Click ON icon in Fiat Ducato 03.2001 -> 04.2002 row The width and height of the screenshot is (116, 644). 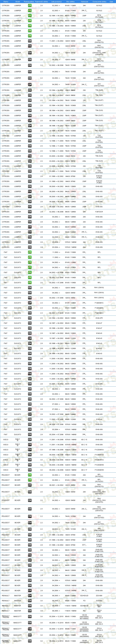pos(30,384)
